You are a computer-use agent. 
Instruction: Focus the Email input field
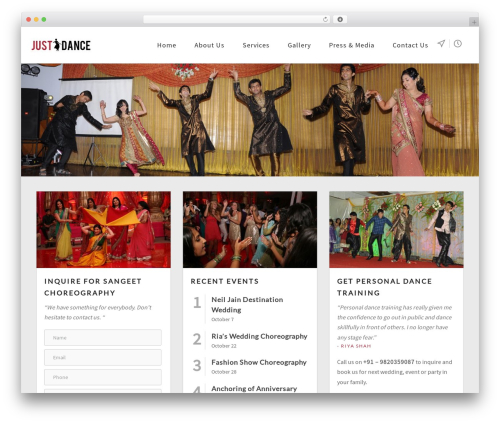103,358
